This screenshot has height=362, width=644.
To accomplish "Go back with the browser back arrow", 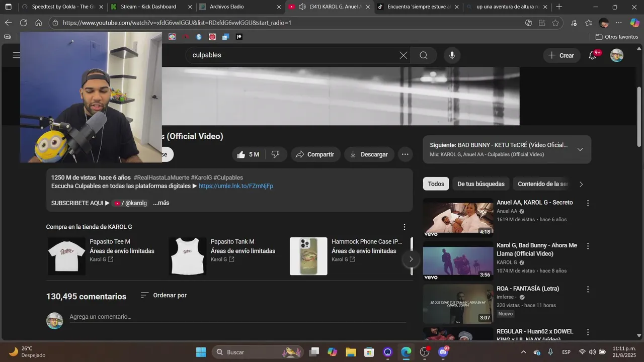I will click(8, 23).
